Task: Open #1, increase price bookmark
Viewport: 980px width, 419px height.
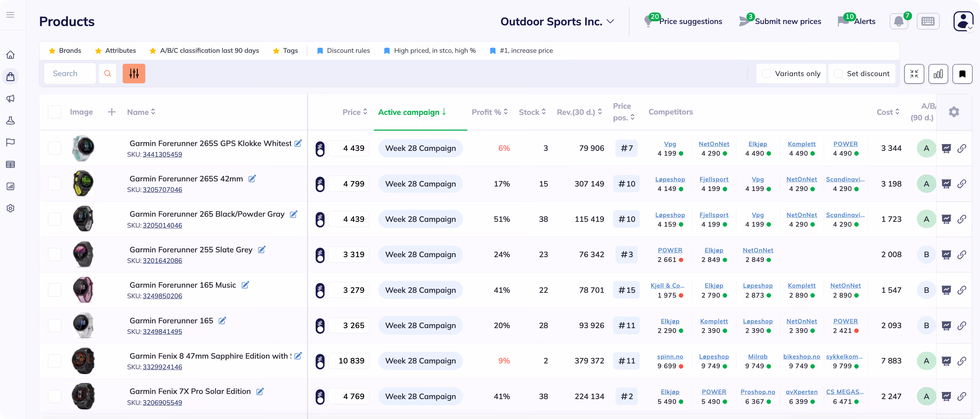Action: point(521,51)
